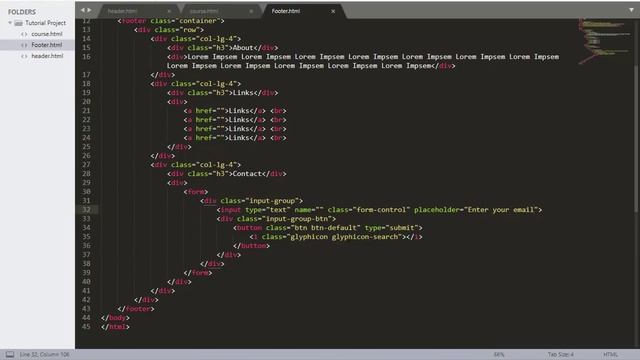Open the Tab Size: 4 indentation menu

click(x=560, y=354)
